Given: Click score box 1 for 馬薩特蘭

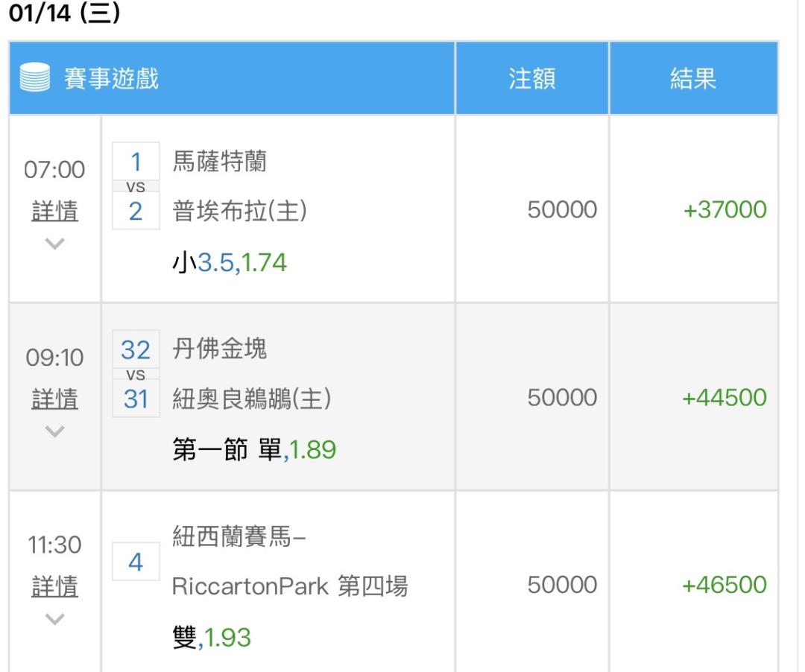Looking at the screenshot, I should 136,162.
